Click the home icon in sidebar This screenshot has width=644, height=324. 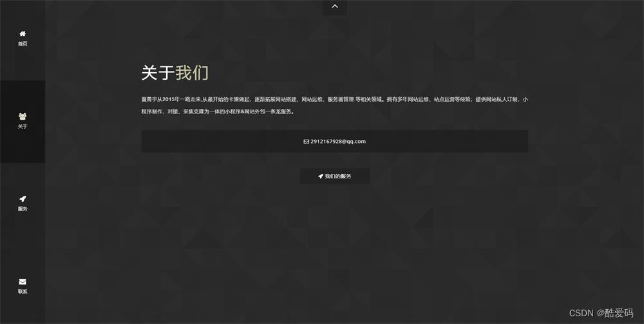[23, 33]
